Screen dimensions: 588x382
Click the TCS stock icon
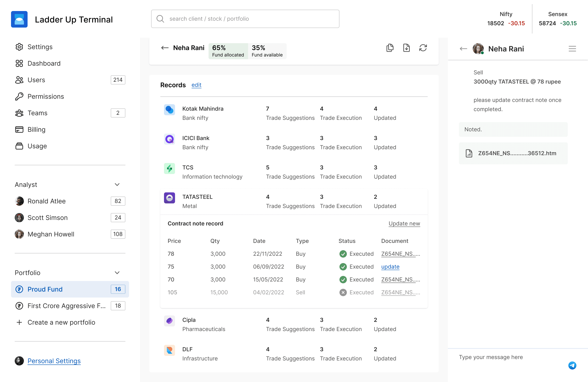point(170,169)
